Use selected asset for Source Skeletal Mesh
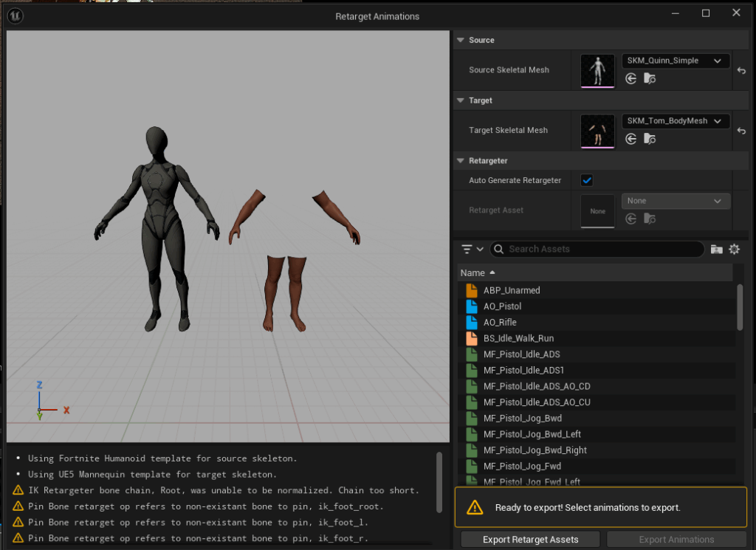The height and width of the screenshot is (550, 756). [x=630, y=78]
